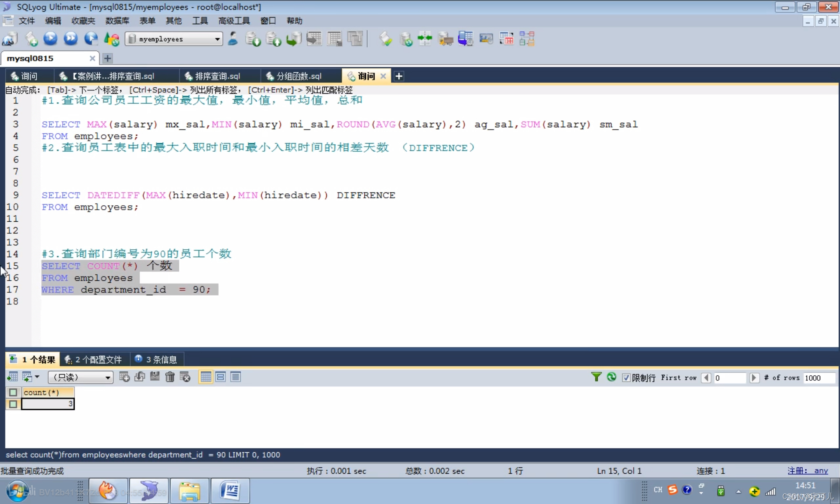Click the save changes floppy icon
Screen dimensions: 840x504
(x=155, y=377)
